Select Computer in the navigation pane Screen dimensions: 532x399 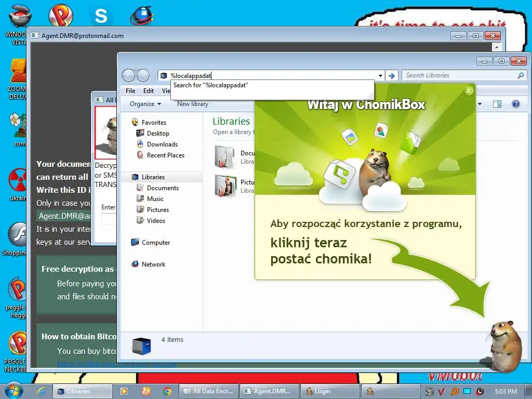[156, 242]
